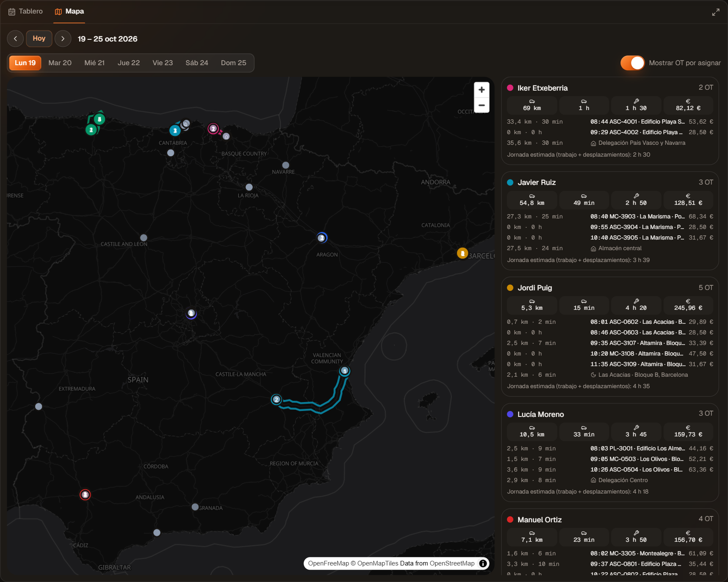Select day Mar 20
728x582 pixels.
tap(60, 63)
